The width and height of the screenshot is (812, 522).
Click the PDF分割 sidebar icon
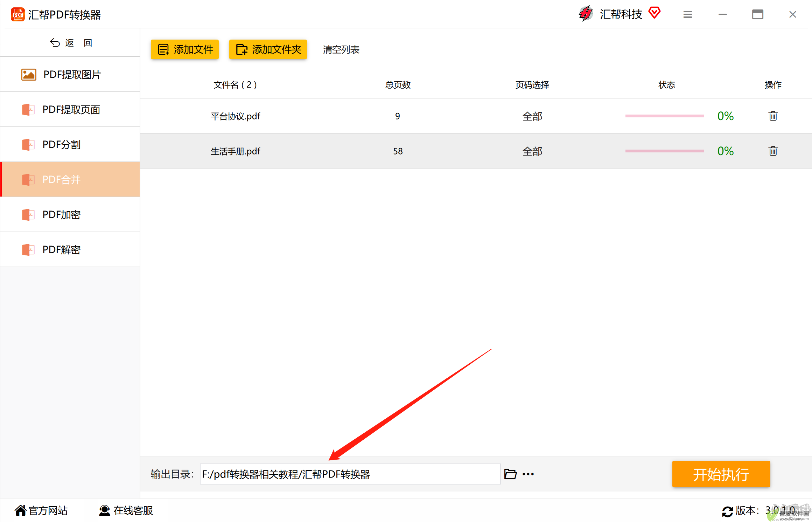pos(28,145)
